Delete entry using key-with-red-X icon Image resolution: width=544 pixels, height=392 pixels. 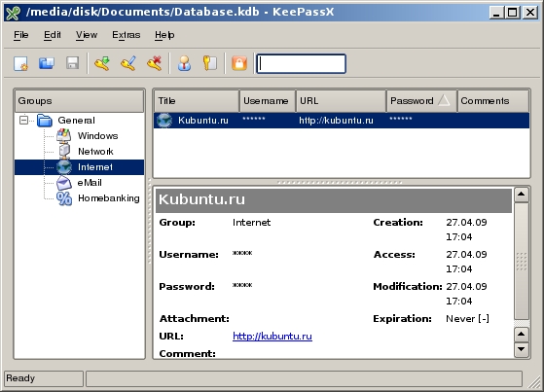tap(155, 63)
